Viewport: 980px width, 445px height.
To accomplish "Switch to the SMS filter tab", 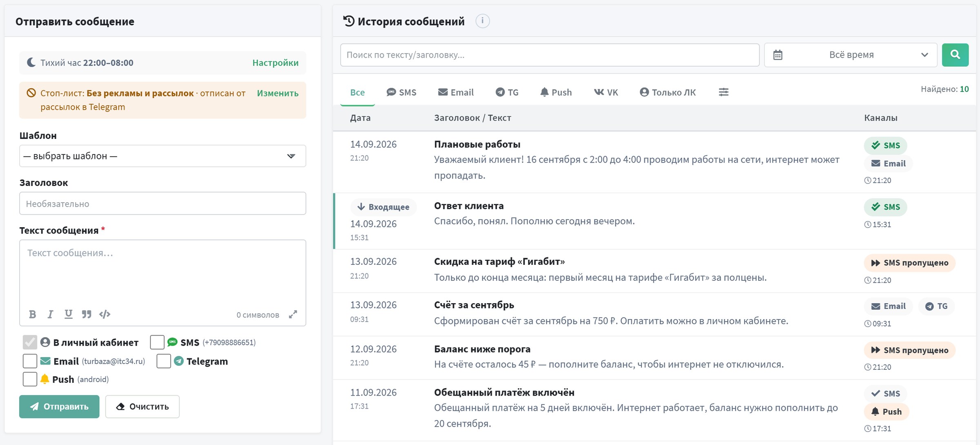I will point(401,92).
